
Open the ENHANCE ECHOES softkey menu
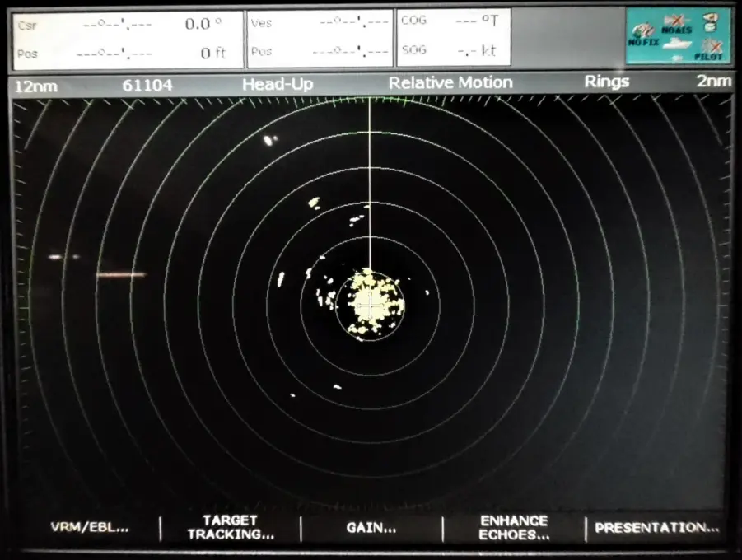(x=514, y=528)
